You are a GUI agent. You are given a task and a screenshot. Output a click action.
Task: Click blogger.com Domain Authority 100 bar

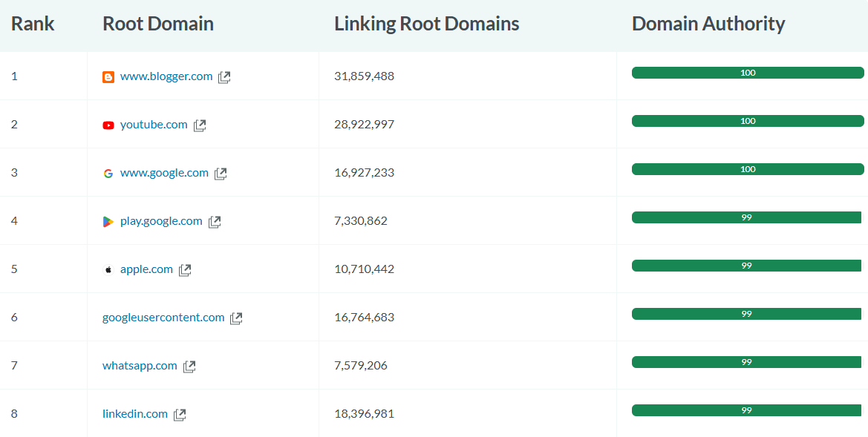click(x=748, y=73)
